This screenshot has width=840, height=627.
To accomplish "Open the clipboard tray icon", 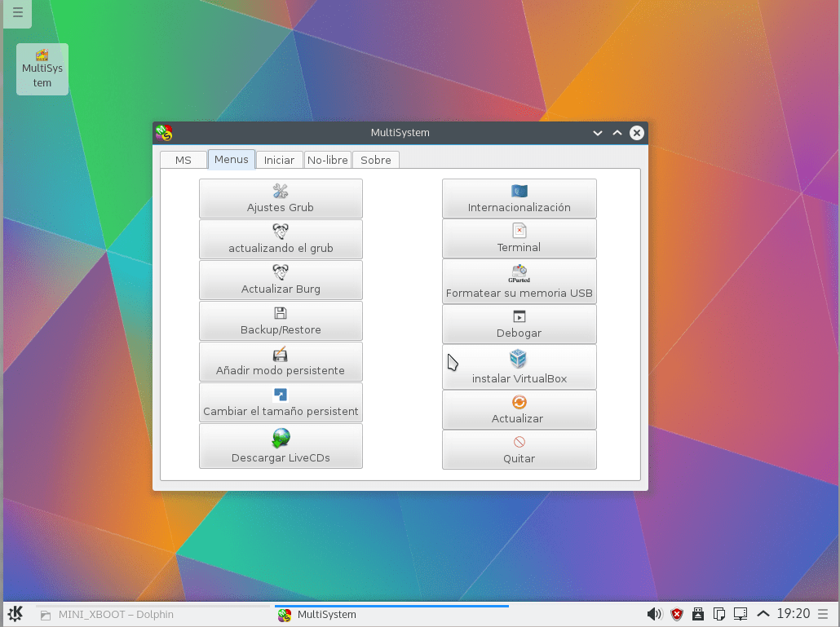I will point(719,614).
